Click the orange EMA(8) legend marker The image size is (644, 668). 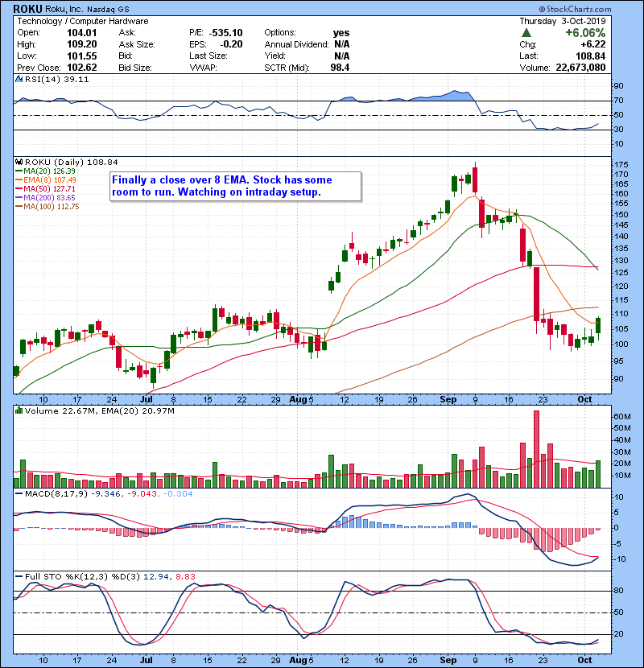tap(18, 179)
